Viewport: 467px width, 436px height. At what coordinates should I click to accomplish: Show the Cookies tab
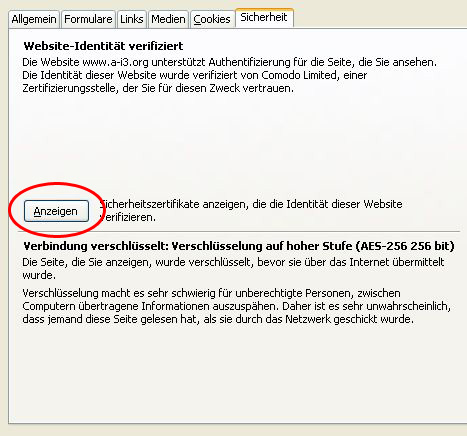212,19
